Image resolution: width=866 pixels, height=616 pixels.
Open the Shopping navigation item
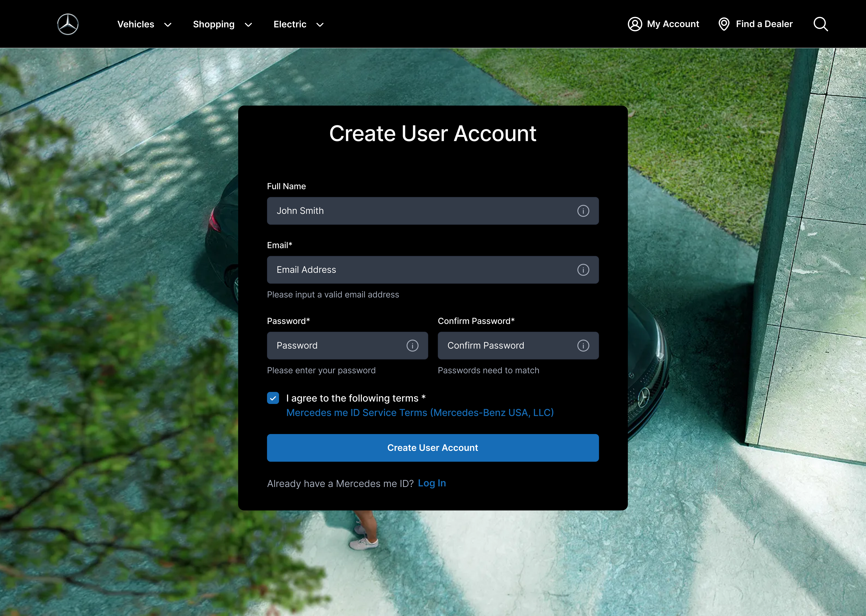point(214,24)
